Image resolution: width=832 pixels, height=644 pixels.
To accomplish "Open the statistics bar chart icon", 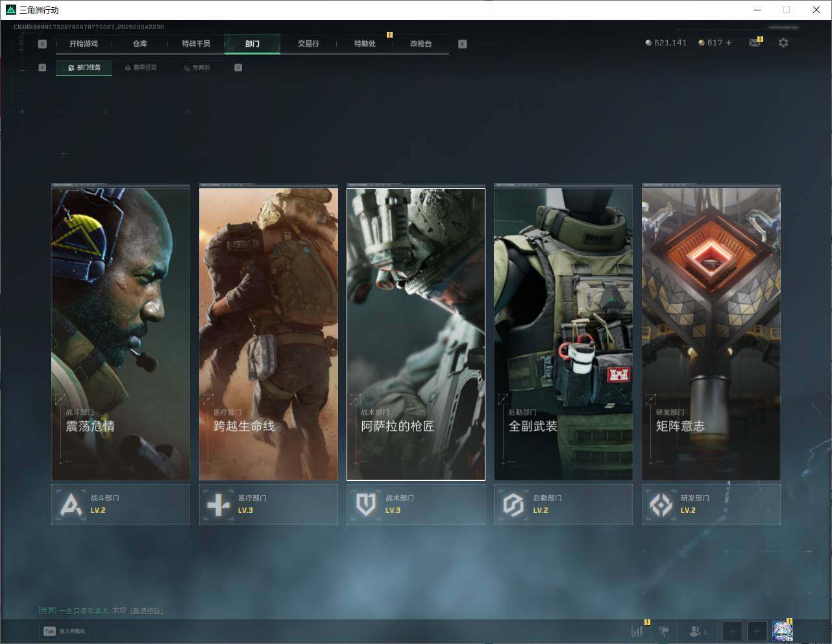I will [637, 631].
